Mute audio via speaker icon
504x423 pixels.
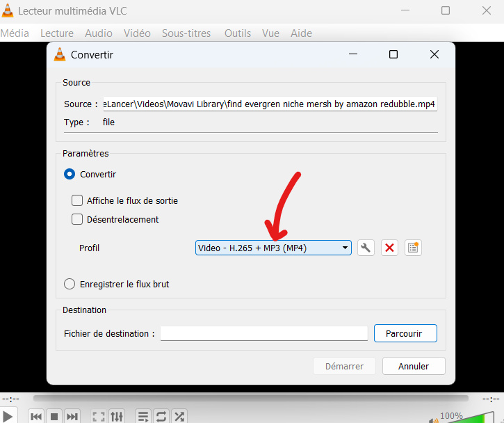tap(434, 420)
